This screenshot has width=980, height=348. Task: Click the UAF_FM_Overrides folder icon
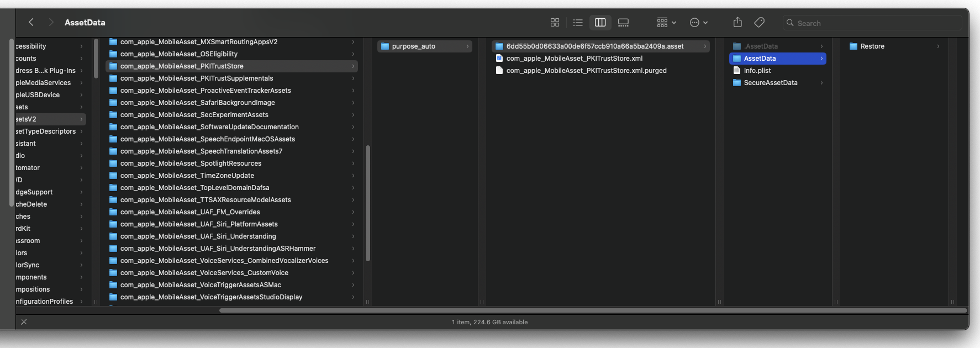pyautogui.click(x=113, y=212)
